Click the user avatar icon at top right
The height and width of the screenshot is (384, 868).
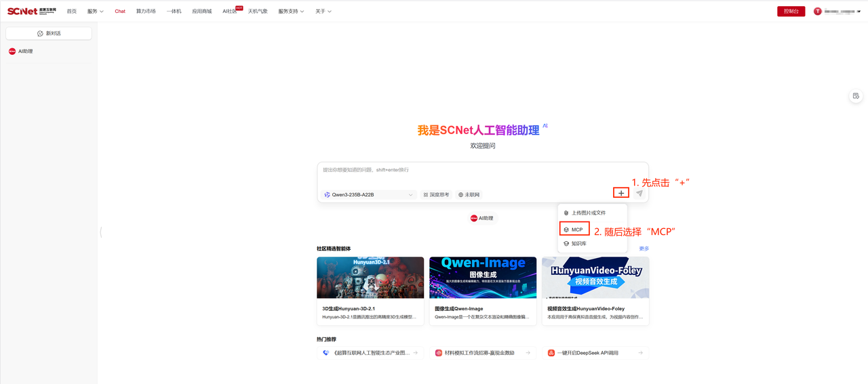[x=818, y=12]
